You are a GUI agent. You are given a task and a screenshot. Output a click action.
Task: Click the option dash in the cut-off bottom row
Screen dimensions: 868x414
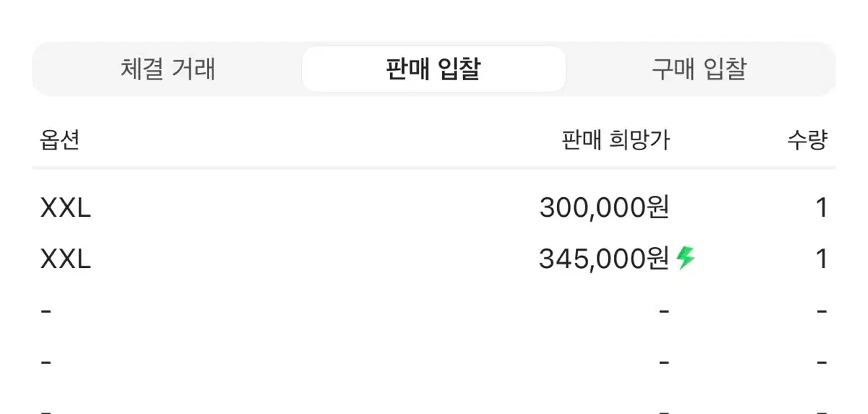(x=46, y=410)
